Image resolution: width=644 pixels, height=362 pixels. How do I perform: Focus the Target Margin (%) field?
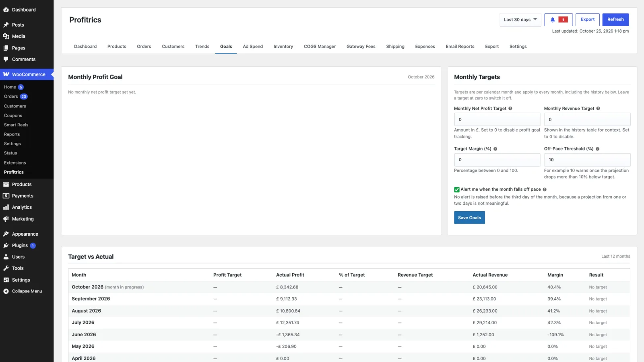tap(497, 160)
